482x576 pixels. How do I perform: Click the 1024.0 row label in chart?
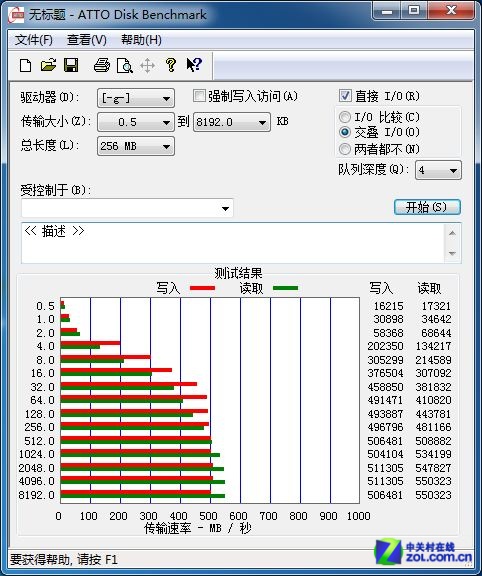[36, 454]
